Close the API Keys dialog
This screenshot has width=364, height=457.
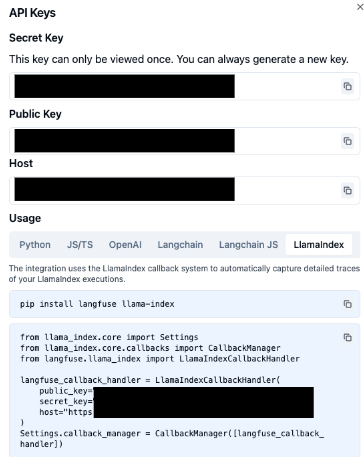[x=360, y=7]
